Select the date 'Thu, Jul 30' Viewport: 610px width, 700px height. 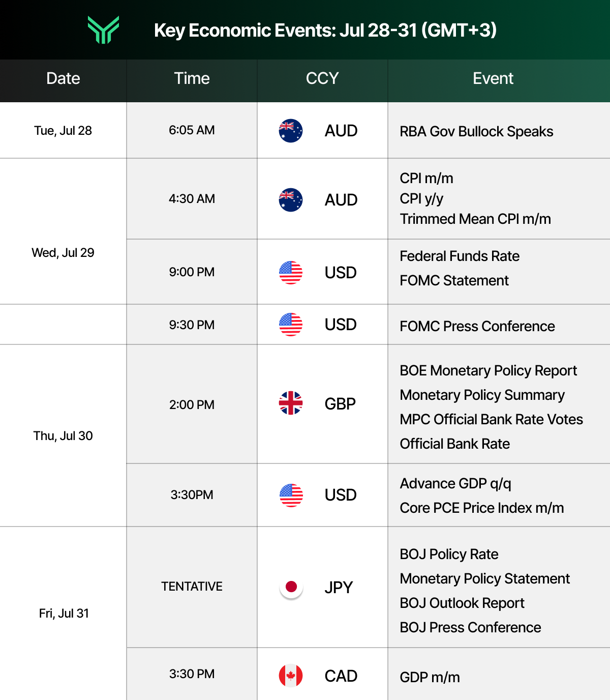[63, 436]
